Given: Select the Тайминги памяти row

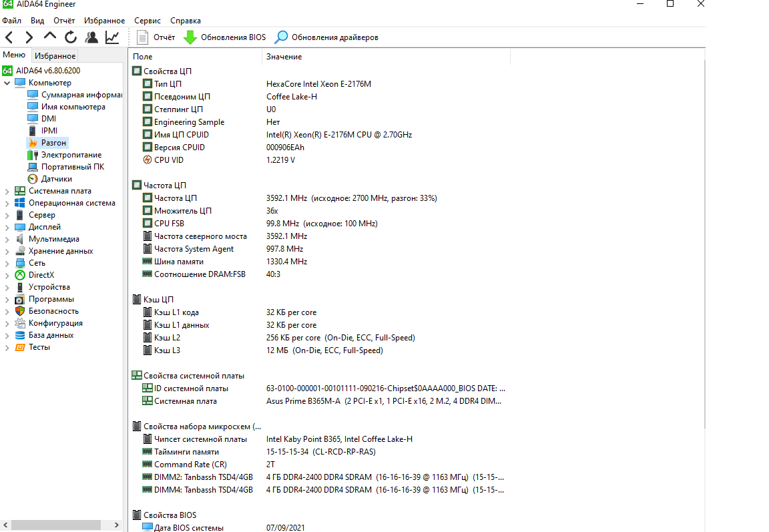Looking at the screenshot, I should pyautogui.click(x=319, y=452).
